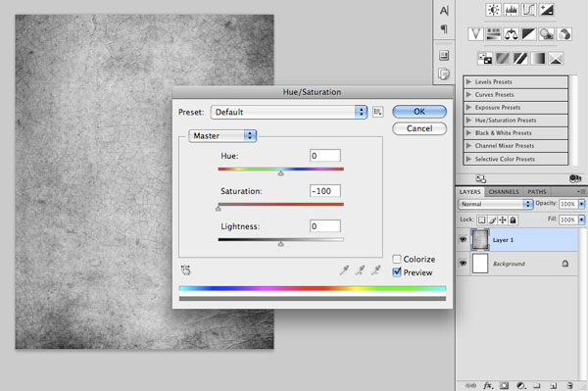Select the on-image adjustment hand tool
Image resolution: width=588 pixels, height=391 pixels.
click(186, 269)
